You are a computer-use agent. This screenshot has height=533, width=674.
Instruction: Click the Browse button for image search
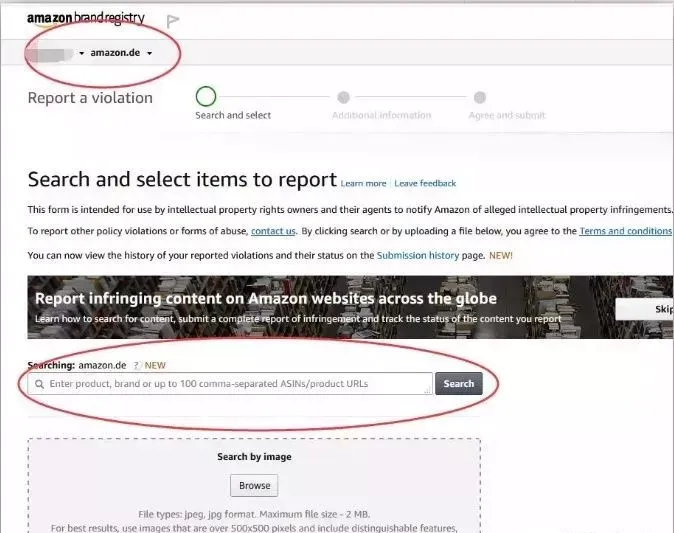(254, 486)
